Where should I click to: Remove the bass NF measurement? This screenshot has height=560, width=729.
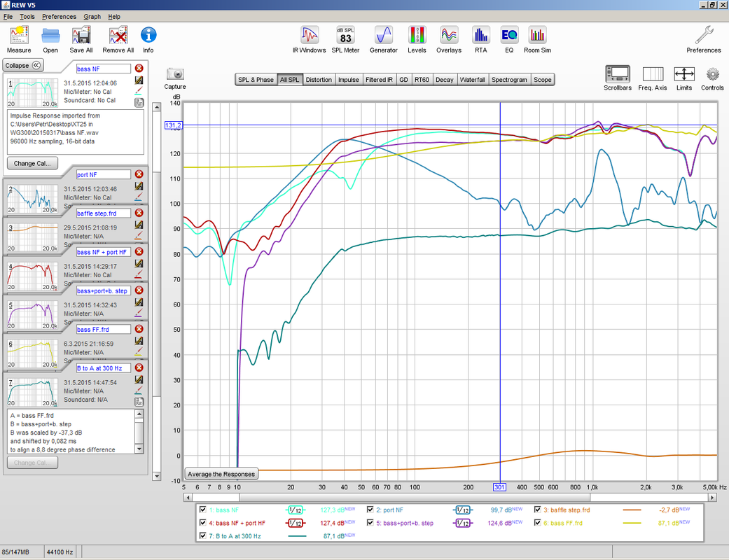pyautogui.click(x=139, y=69)
